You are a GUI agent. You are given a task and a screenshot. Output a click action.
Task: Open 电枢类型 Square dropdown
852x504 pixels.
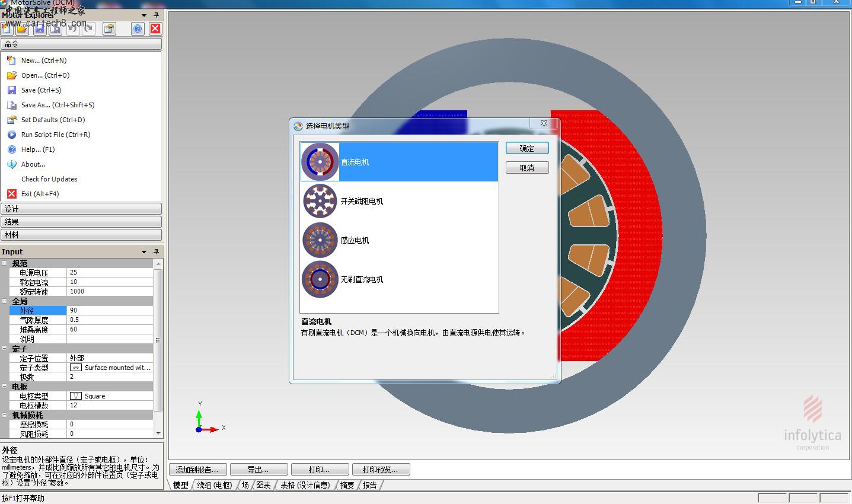(110, 396)
